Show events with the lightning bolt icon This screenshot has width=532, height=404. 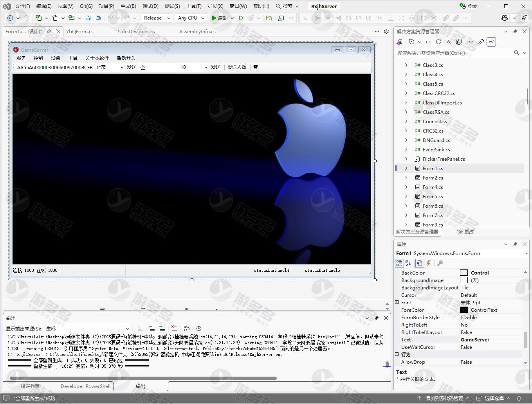click(429, 263)
